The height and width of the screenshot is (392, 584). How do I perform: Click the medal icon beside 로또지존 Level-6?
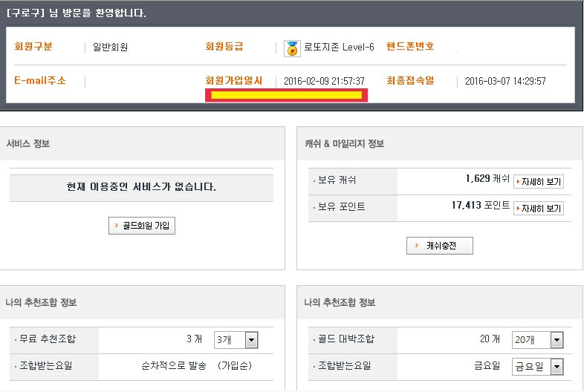292,48
